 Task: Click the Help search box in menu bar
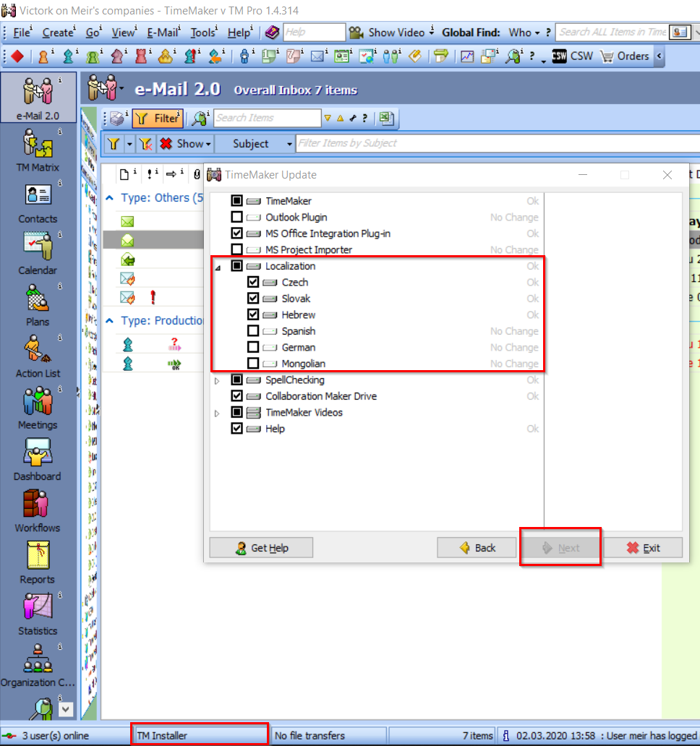(314, 33)
